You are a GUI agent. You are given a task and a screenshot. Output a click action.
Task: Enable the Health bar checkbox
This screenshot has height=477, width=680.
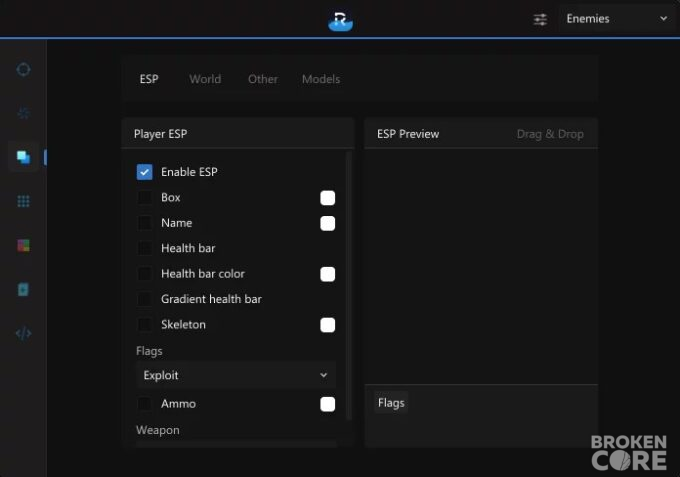click(x=144, y=248)
